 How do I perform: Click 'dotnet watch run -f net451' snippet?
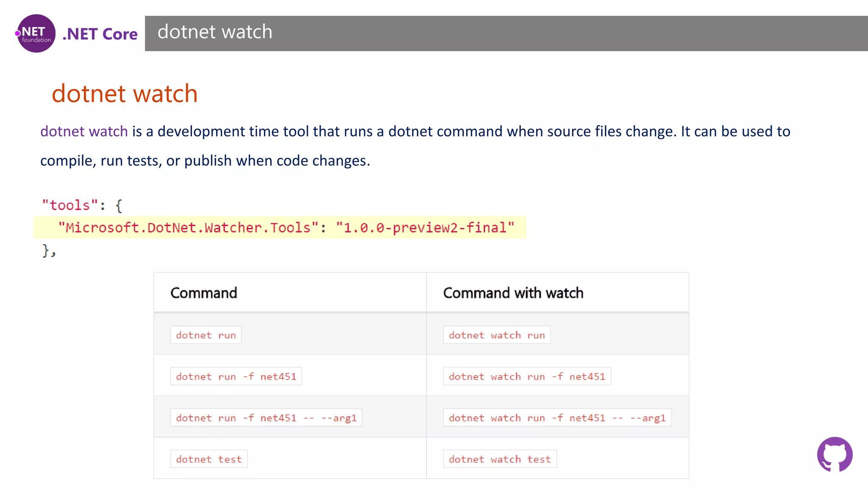(526, 376)
